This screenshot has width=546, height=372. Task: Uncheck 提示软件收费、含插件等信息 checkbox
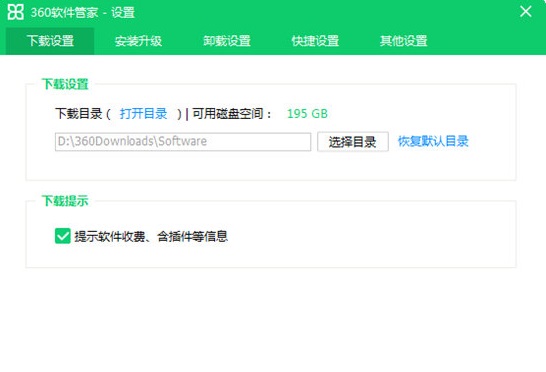point(63,236)
